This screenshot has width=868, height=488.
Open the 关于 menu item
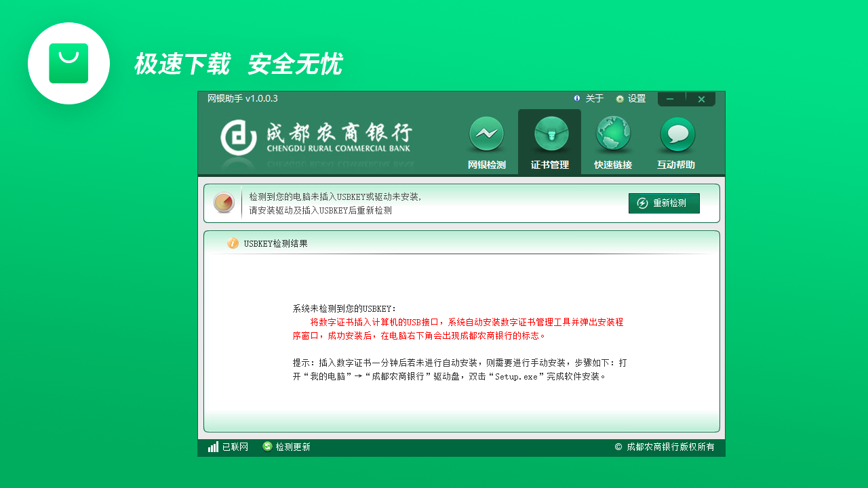click(x=593, y=98)
